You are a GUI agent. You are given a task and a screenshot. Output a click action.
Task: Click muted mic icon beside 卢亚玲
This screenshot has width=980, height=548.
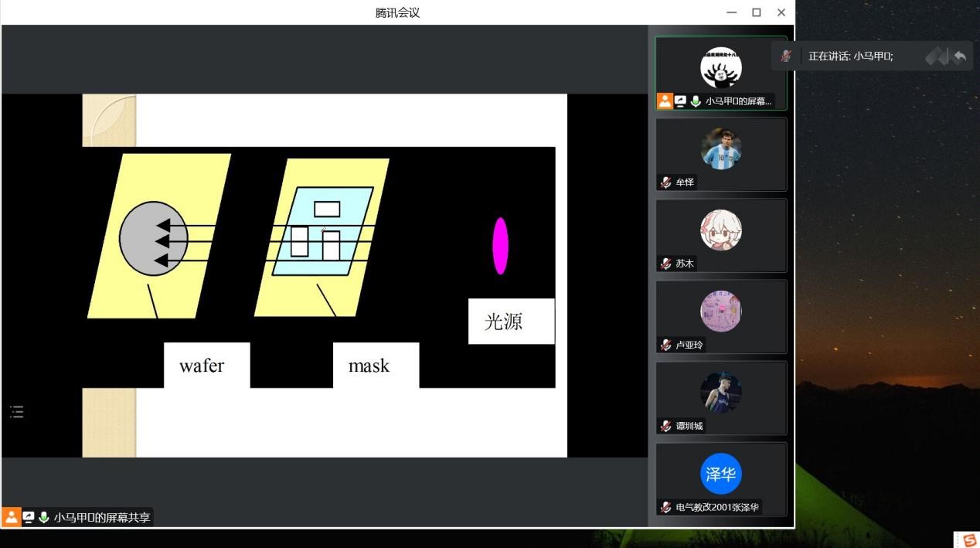coord(665,345)
